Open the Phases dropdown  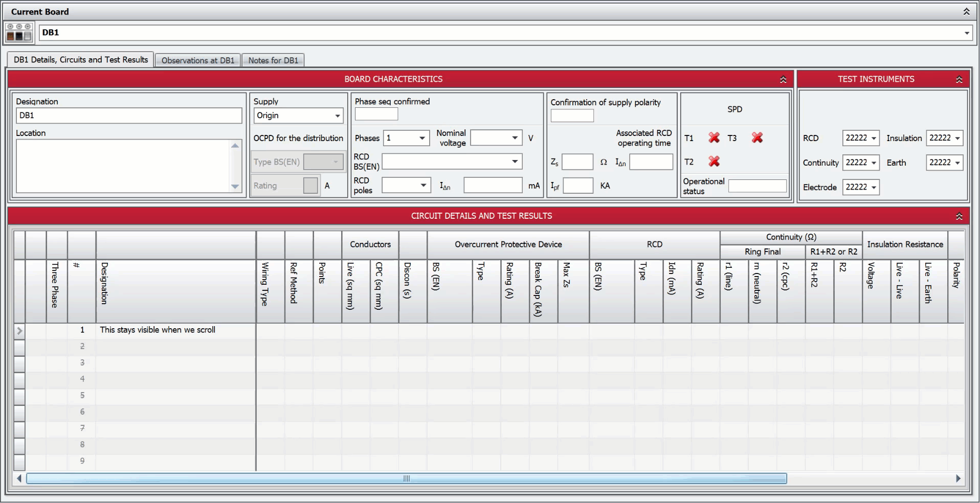click(422, 138)
